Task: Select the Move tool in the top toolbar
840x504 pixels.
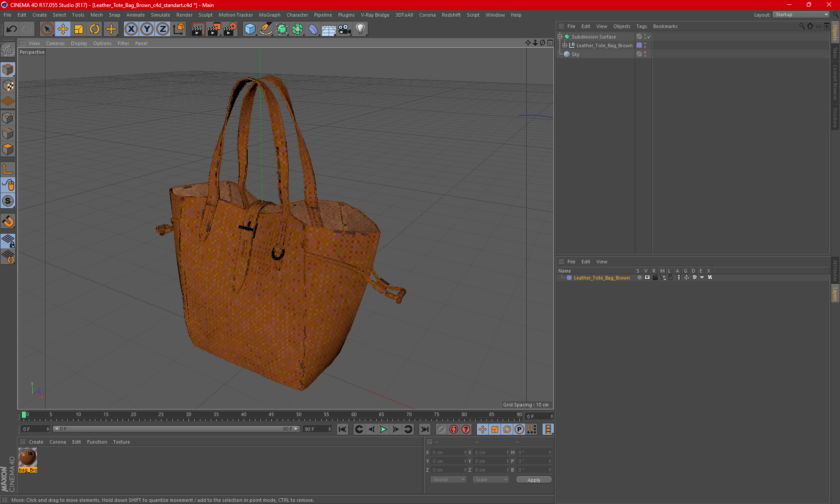Action: (63, 29)
